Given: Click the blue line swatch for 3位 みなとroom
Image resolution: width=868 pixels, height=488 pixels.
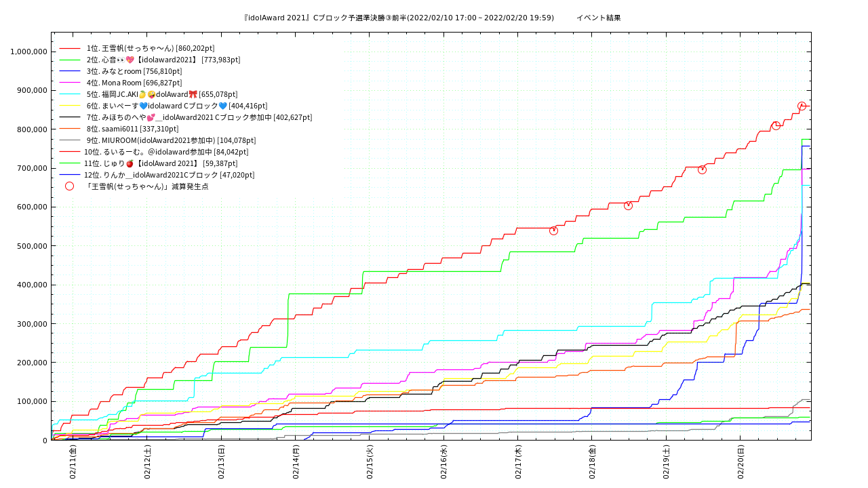Looking at the screenshot, I should [70, 72].
